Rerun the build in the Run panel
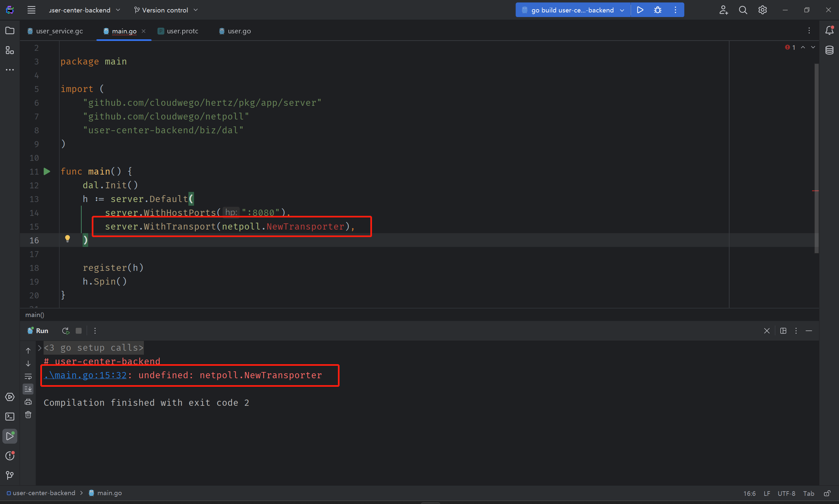This screenshot has width=839, height=504. tap(66, 331)
